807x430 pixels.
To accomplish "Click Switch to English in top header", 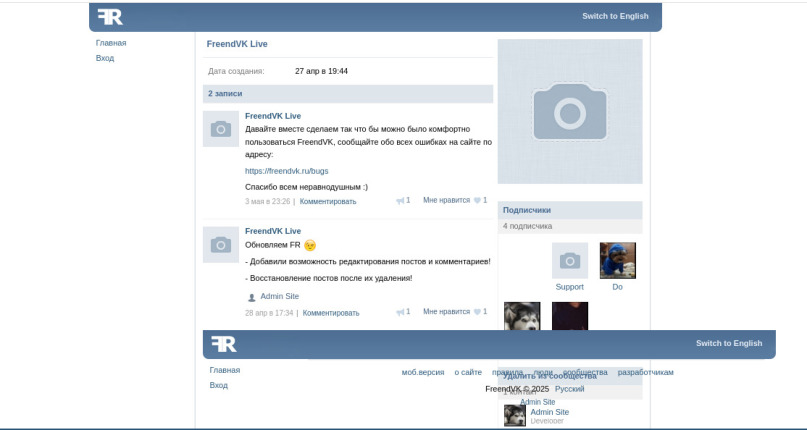I will 615,16.
